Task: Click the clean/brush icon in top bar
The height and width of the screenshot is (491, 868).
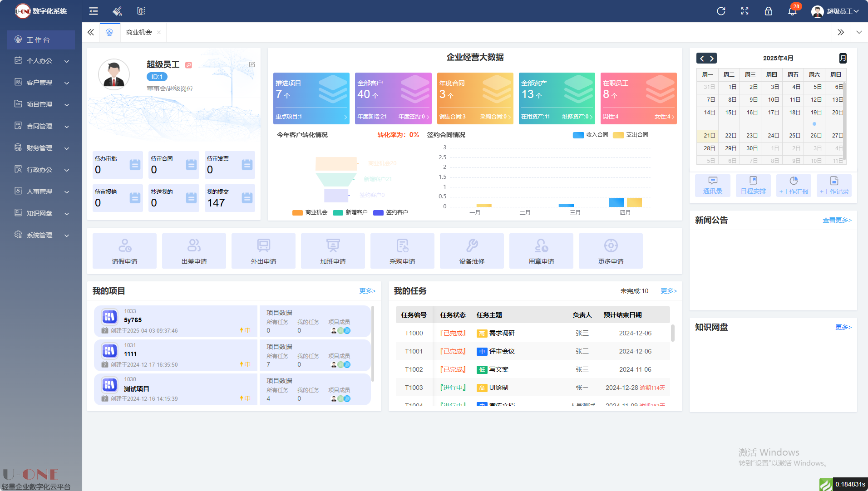Action: pos(117,11)
